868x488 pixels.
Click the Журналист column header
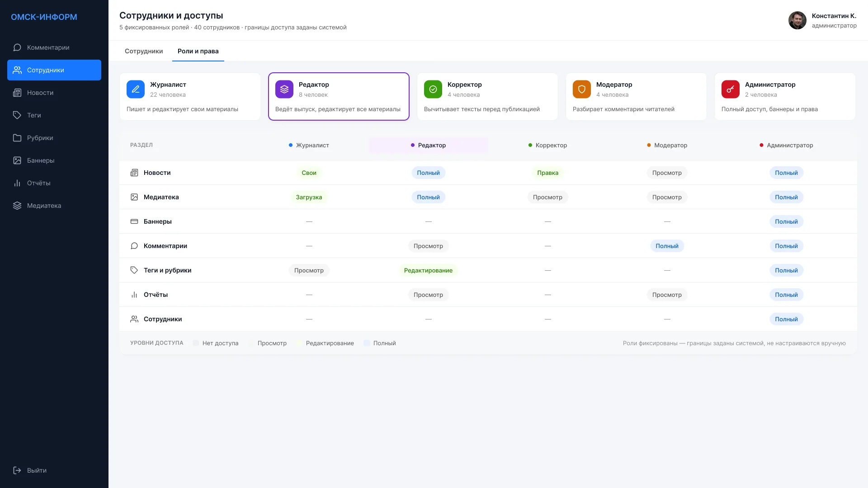point(309,145)
